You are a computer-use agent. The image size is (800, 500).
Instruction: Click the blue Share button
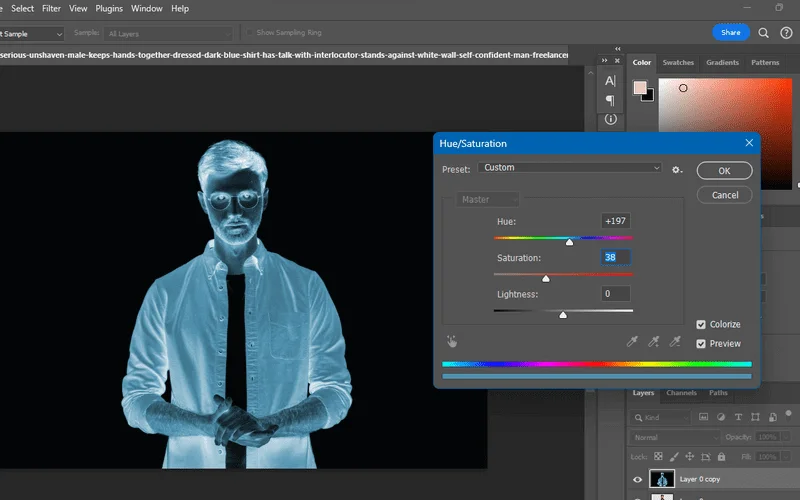pos(731,32)
